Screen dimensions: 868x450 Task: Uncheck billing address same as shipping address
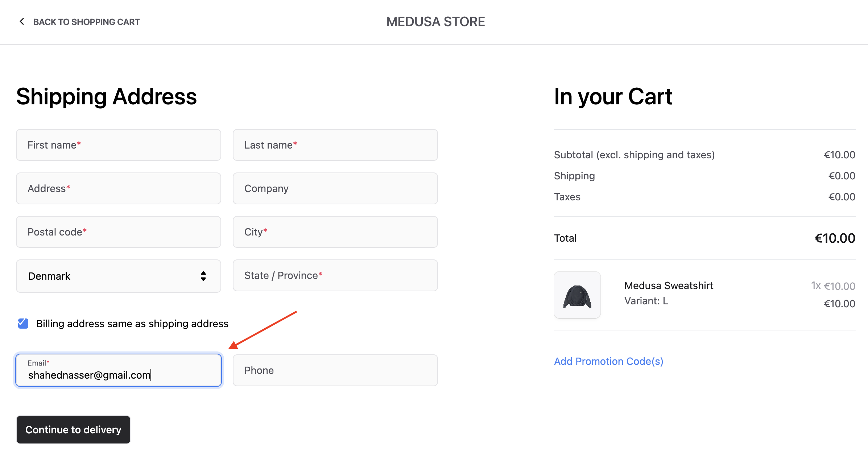point(23,324)
